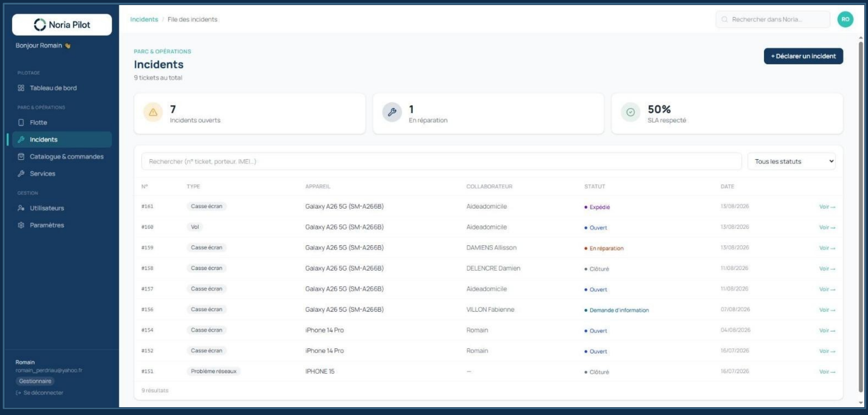Click the warning triangle icon for open incidents

pos(153,112)
